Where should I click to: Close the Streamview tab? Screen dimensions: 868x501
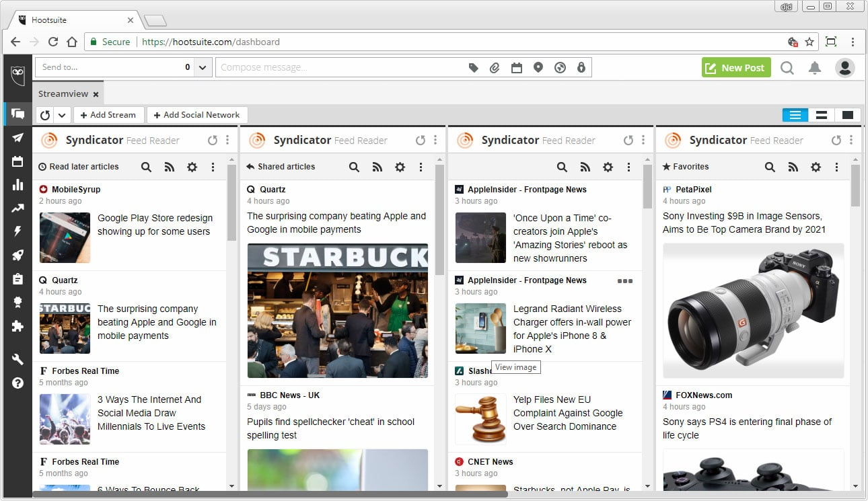tap(96, 95)
